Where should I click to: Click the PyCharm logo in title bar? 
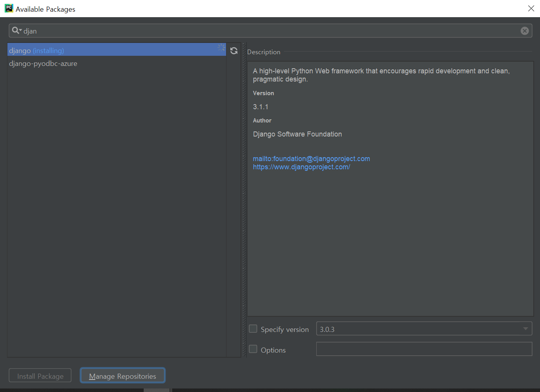[x=9, y=8]
